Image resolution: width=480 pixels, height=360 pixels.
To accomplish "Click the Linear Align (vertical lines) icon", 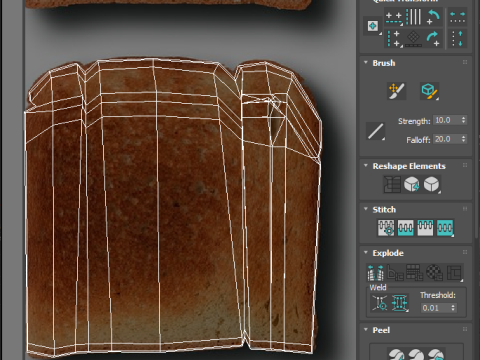I will click(x=414, y=17).
